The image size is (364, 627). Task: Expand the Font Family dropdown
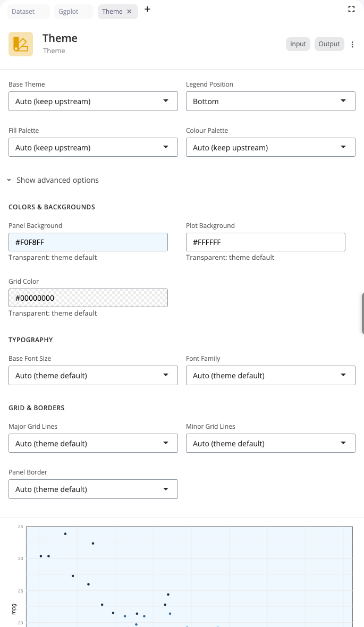coord(270,376)
